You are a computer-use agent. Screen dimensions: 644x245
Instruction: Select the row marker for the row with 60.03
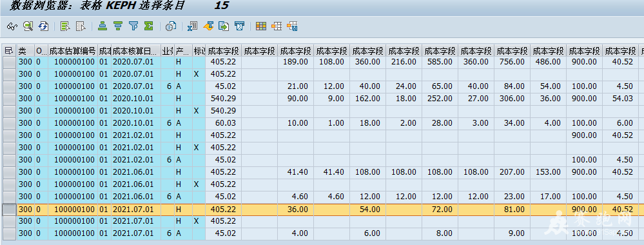coord(9,123)
